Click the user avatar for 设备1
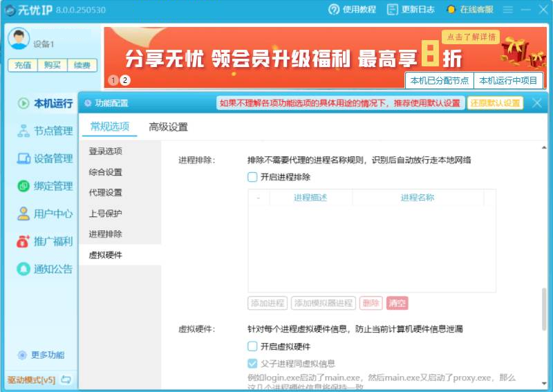553x392 pixels. click(x=19, y=39)
